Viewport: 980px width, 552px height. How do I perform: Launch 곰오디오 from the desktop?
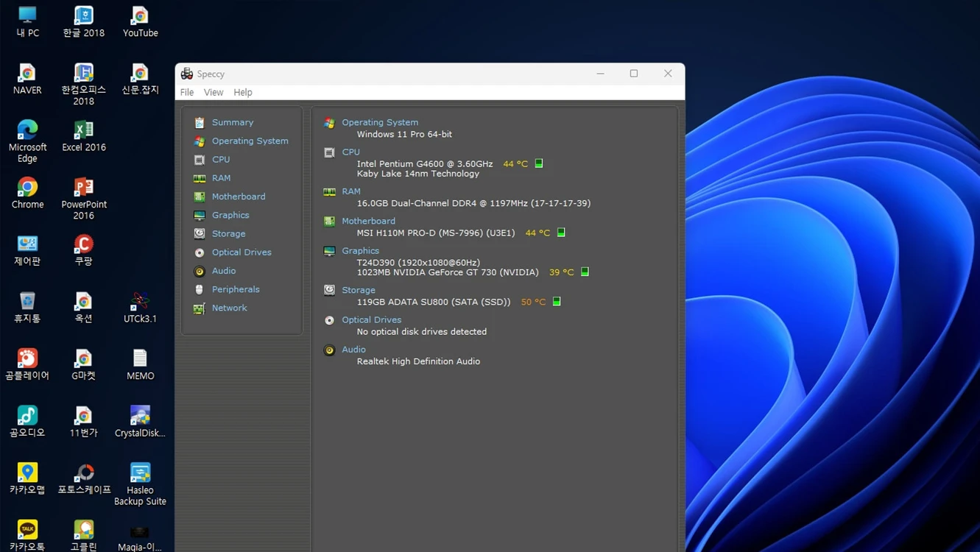point(27,422)
